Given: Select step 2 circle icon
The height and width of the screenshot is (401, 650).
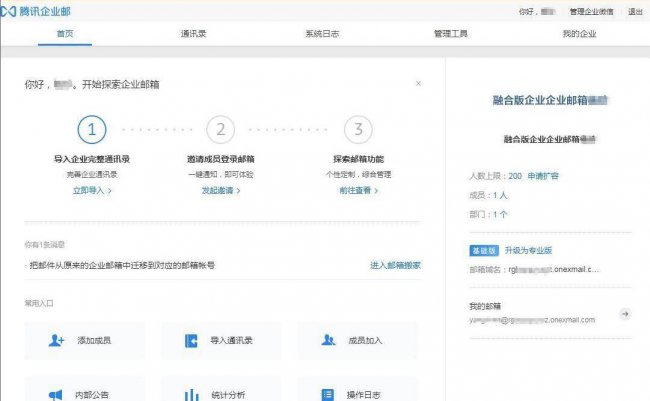Looking at the screenshot, I should click(221, 129).
